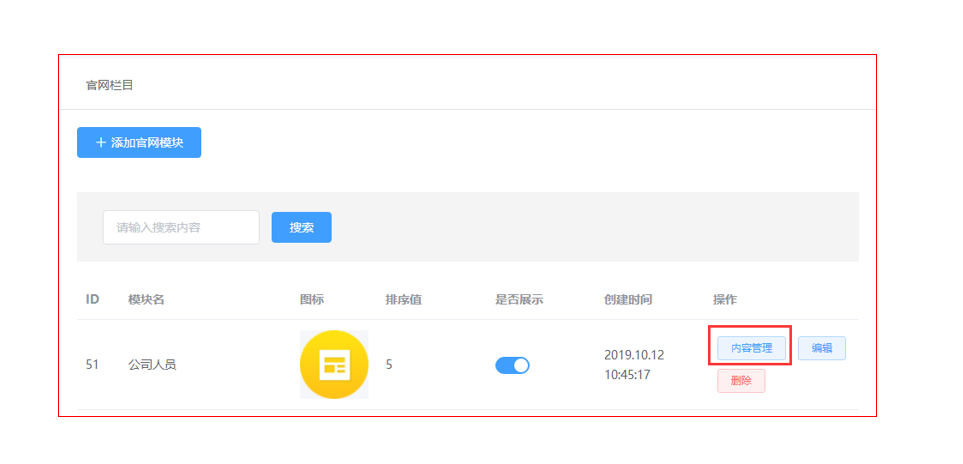Click the 模块名 column header
The height and width of the screenshot is (464, 963).
click(146, 300)
